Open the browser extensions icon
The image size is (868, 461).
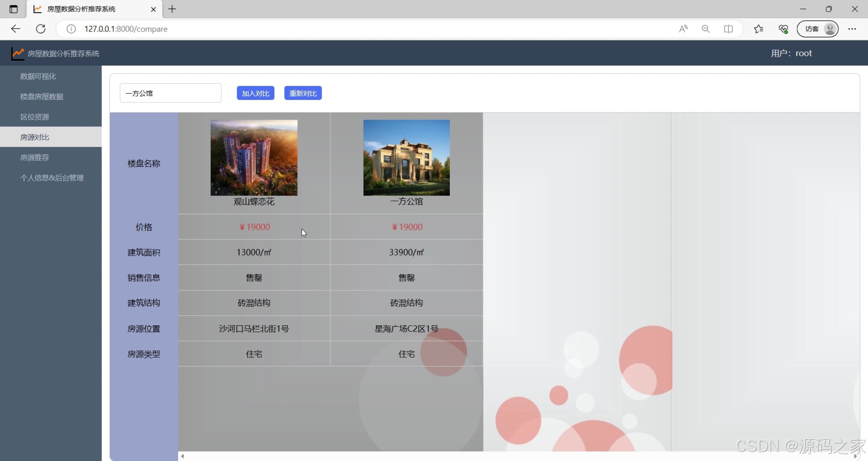(783, 29)
